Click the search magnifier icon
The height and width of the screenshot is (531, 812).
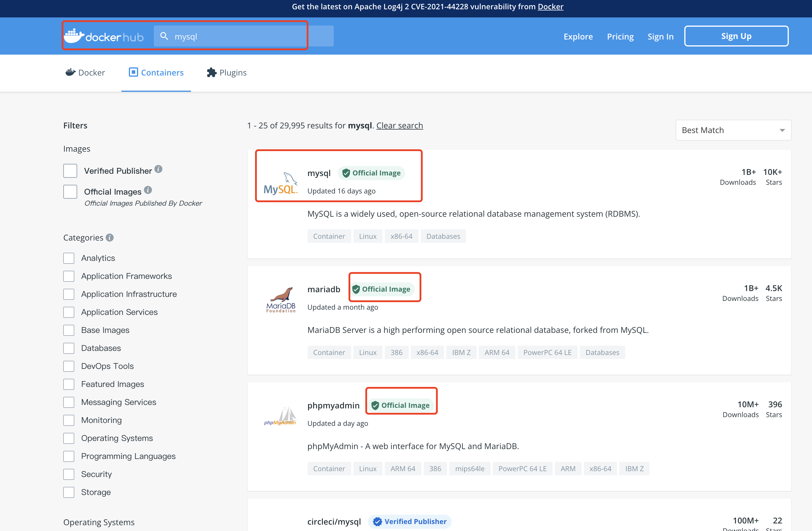tap(164, 36)
